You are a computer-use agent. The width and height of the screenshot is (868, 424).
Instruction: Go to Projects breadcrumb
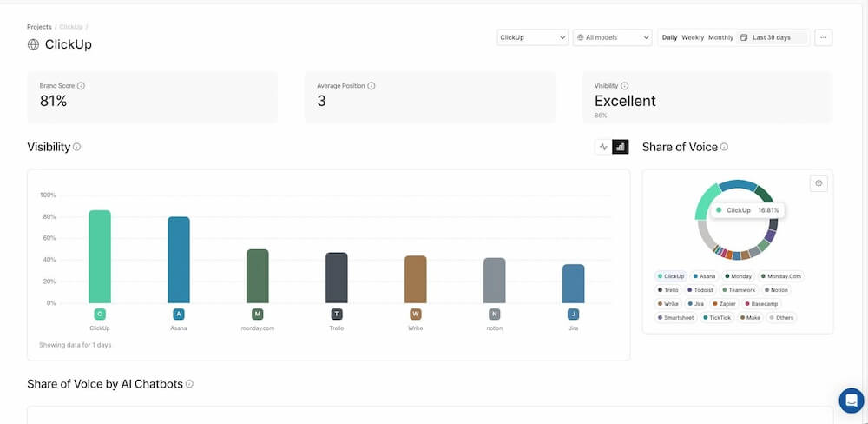39,27
